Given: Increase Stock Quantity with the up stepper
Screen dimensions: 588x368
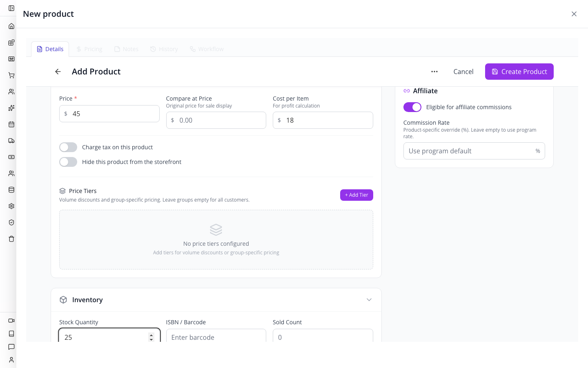Looking at the screenshot, I should click(151, 335).
